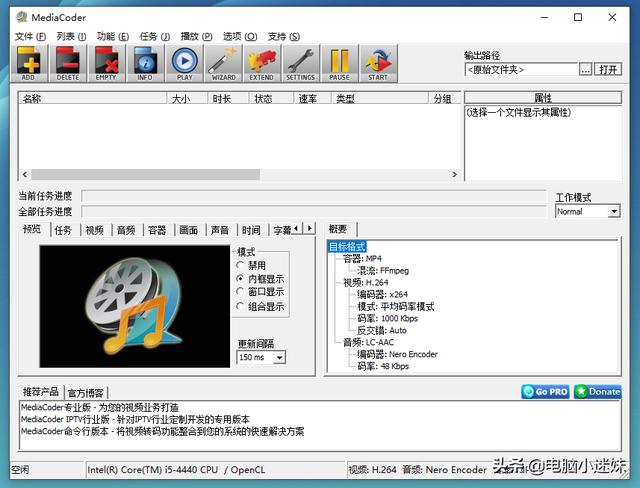Screen dimensions: 640x488
Task: Switch to the 推荐产品 tab
Action: (41, 392)
